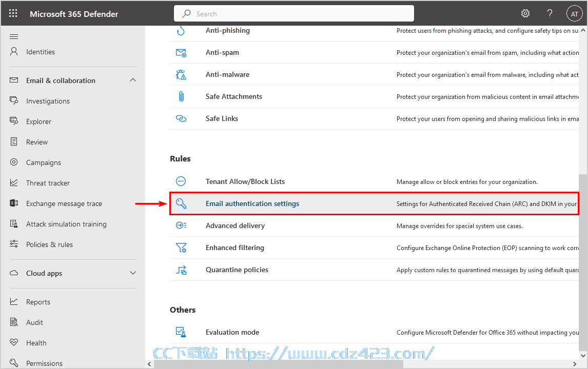
Task: Open the app launcher waffle icon
Action: click(x=13, y=13)
